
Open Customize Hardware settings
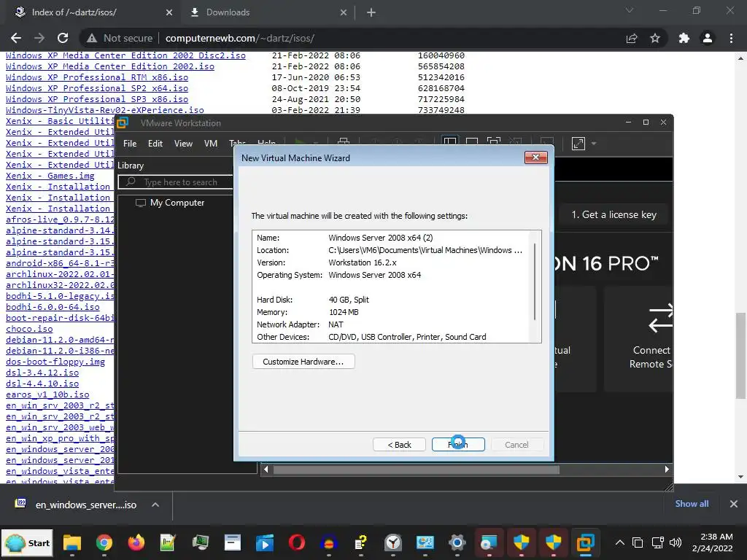(x=303, y=362)
